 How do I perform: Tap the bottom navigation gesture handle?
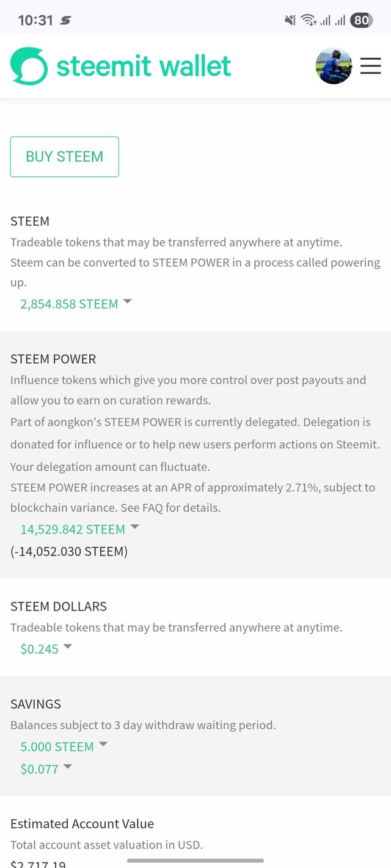[x=195, y=861]
